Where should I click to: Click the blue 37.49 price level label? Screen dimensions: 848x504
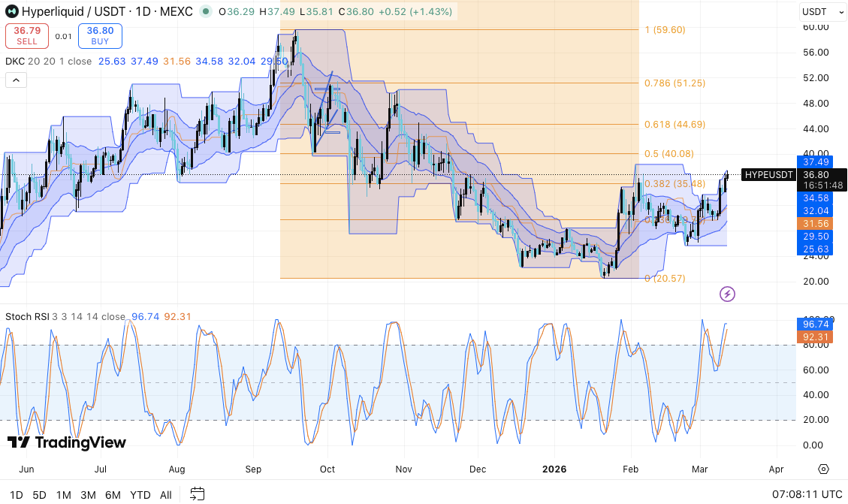tap(814, 162)
